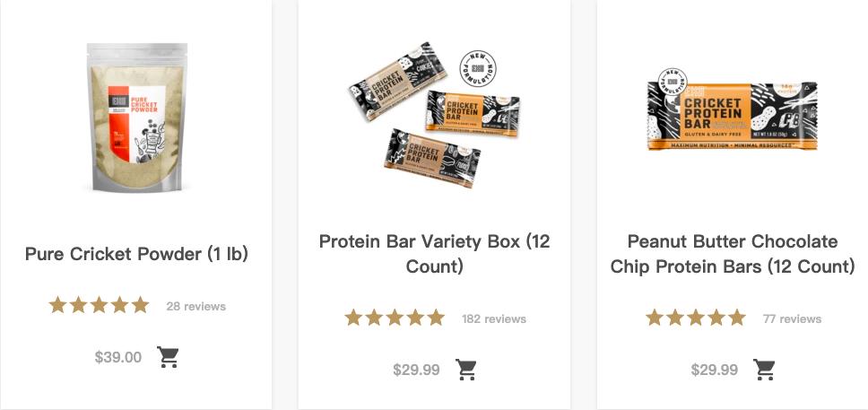
Task: Click New Formulation badge on Variety Box
Action: [x=478, y=69]
